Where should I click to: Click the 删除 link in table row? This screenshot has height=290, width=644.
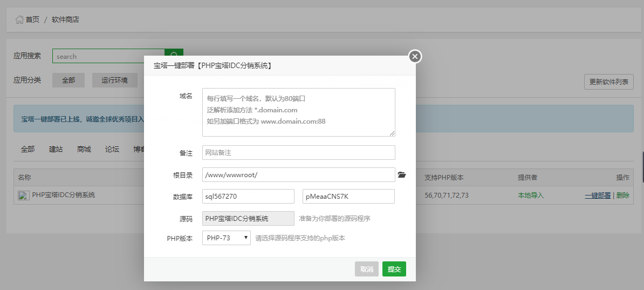click(x=622, y=195)
